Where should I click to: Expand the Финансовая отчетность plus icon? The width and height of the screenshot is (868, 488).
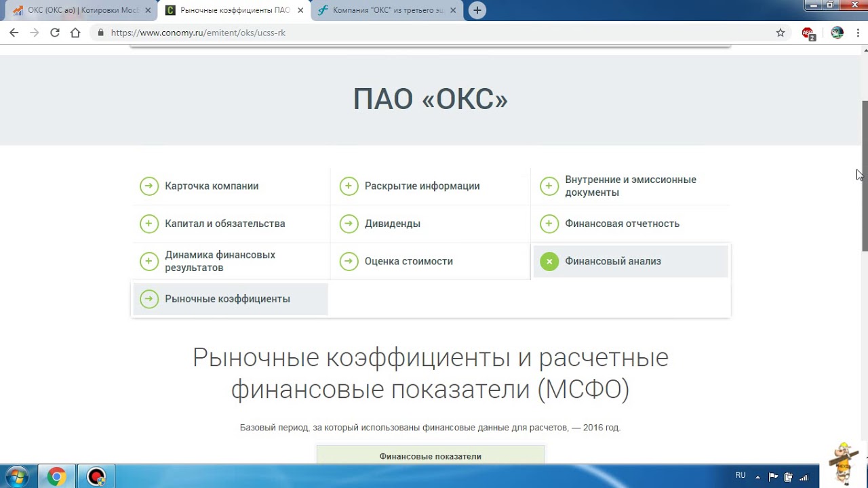pyautogui.click(x=549, y=224)
